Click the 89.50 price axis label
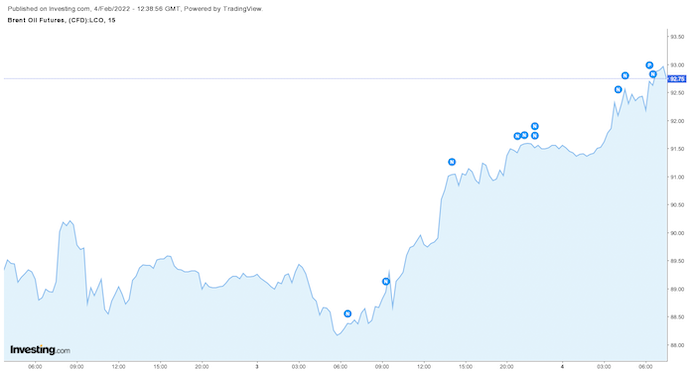690x373 pixels. point(677,261)
